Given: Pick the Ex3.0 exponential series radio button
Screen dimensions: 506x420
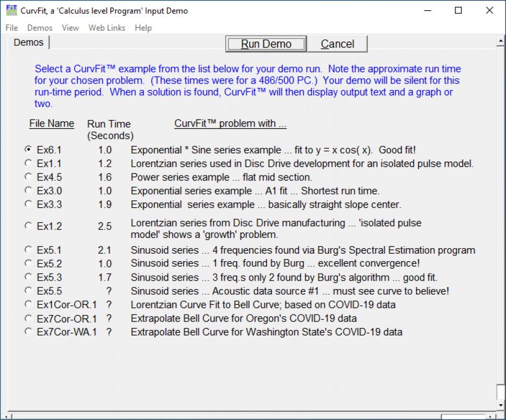Looking at the screenshot, I should click(29, 190).
